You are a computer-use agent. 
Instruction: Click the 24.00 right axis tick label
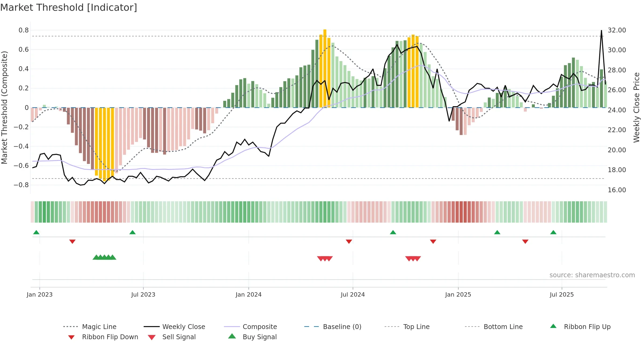617,110
